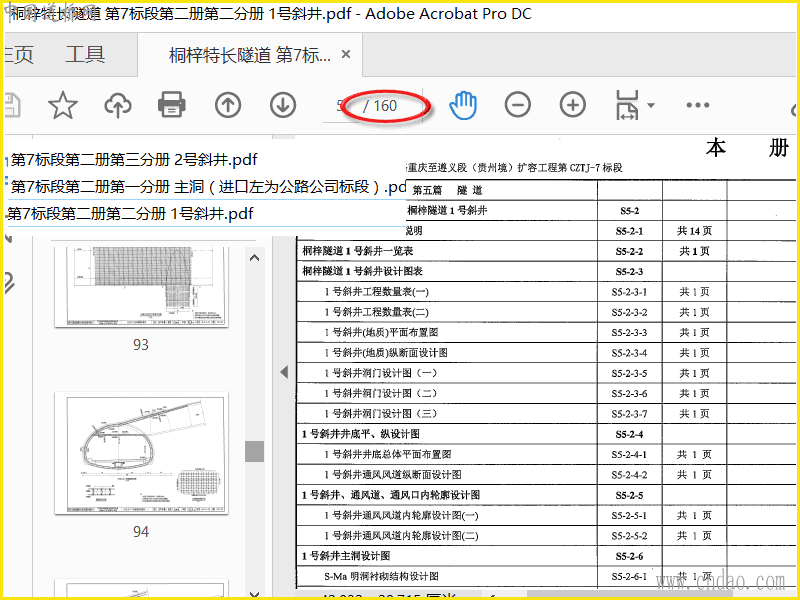Click the cloud upload icon
This screenshot has width=800, height=600.
coord(118,106)
